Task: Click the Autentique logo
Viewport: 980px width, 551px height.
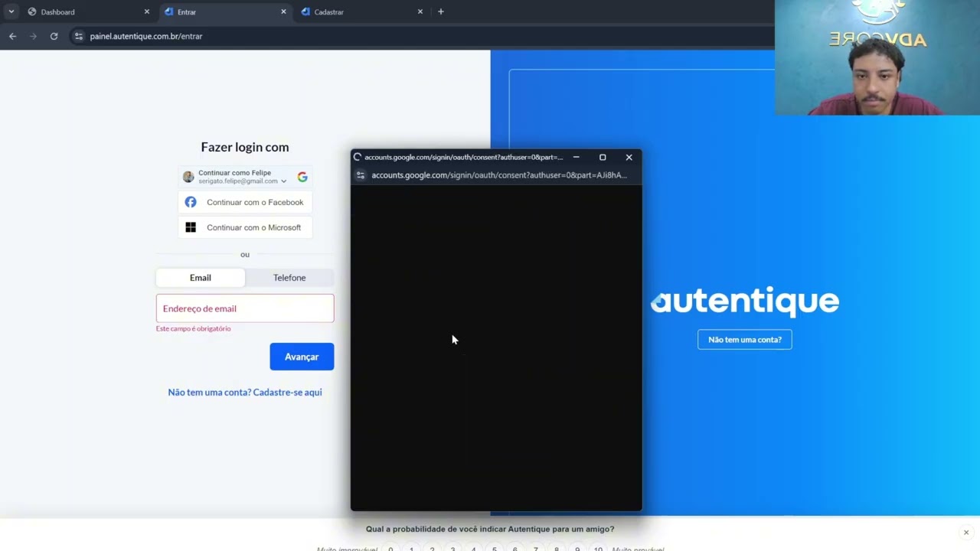Action: pos(745,302)
